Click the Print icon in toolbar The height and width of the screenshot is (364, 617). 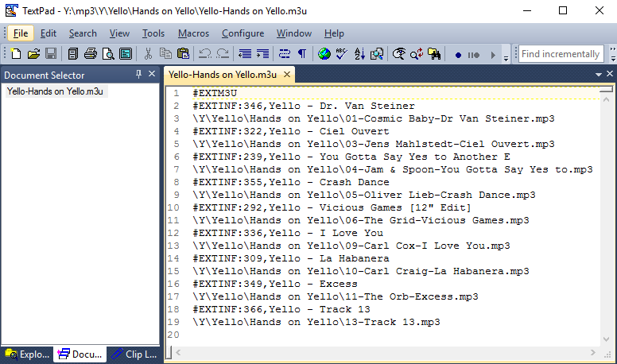91,54
